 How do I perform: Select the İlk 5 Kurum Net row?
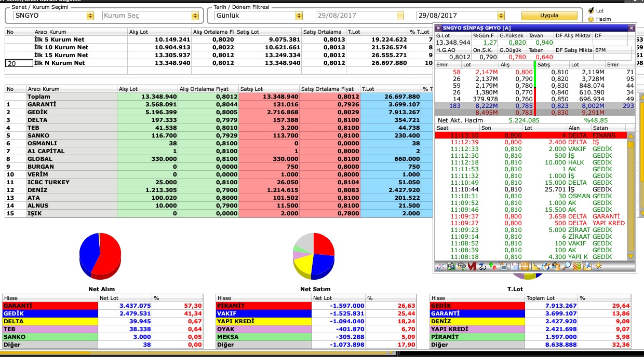coord(218,39)
